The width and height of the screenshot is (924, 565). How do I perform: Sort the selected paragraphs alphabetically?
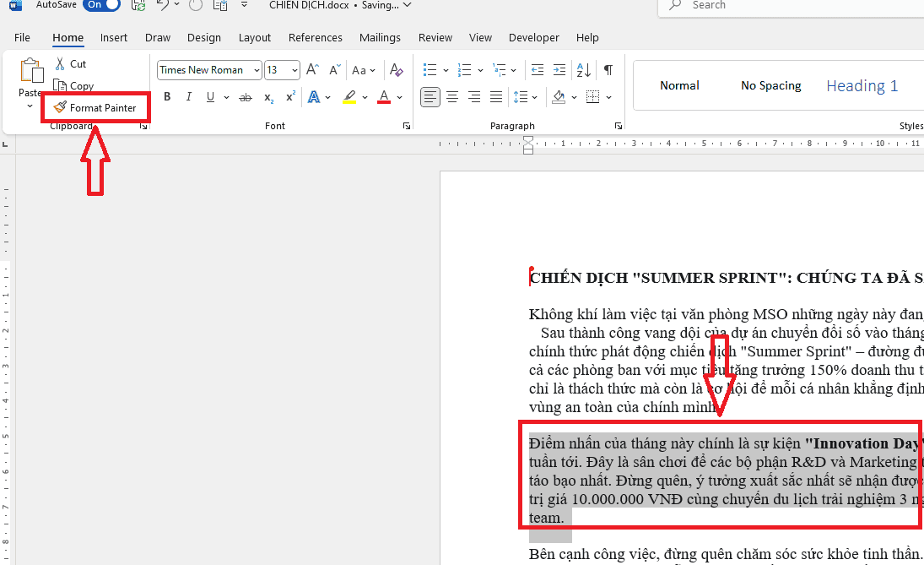[x=583, y=70]
